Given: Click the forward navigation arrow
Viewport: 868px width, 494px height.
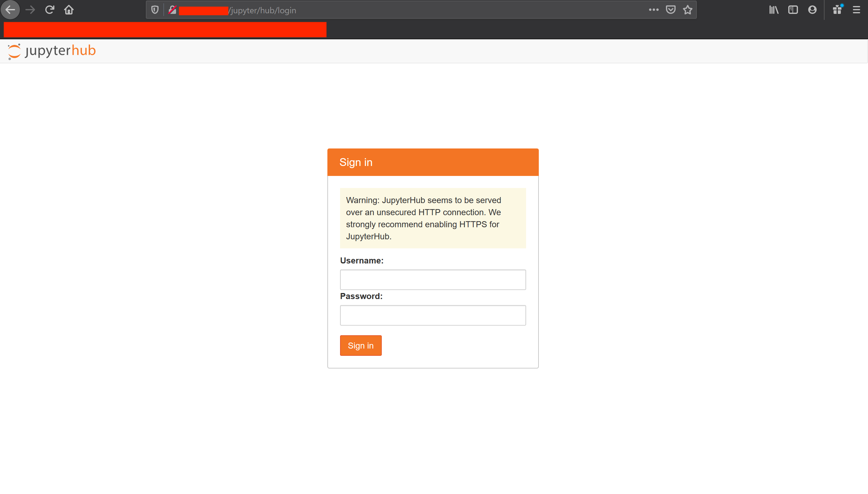Looking at the screenshot, I should click(x=30, y=10).
